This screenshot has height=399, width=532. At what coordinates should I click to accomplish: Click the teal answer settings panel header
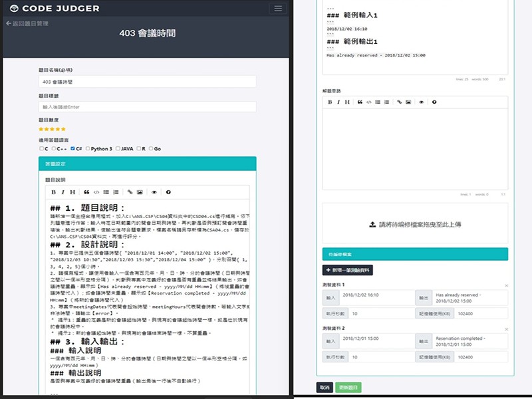click(x=147, y=164)
